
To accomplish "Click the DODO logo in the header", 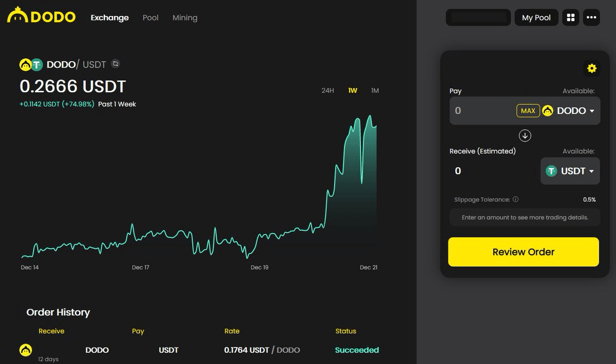I will pos(42,16).
